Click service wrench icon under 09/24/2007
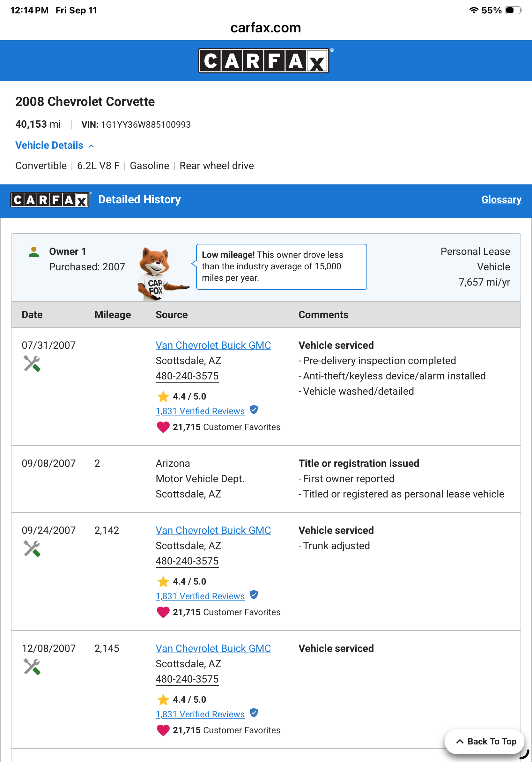This screenshot has width=532, height=762. click(32, 549)
